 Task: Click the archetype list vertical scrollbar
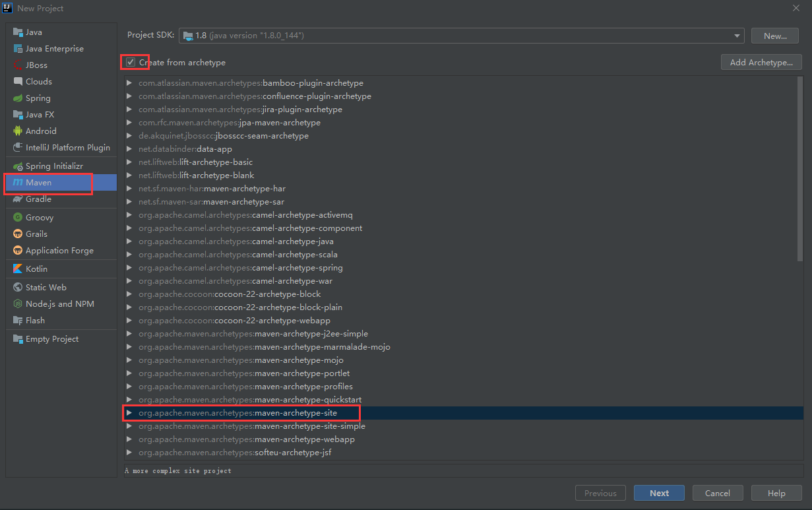(800, 169)
